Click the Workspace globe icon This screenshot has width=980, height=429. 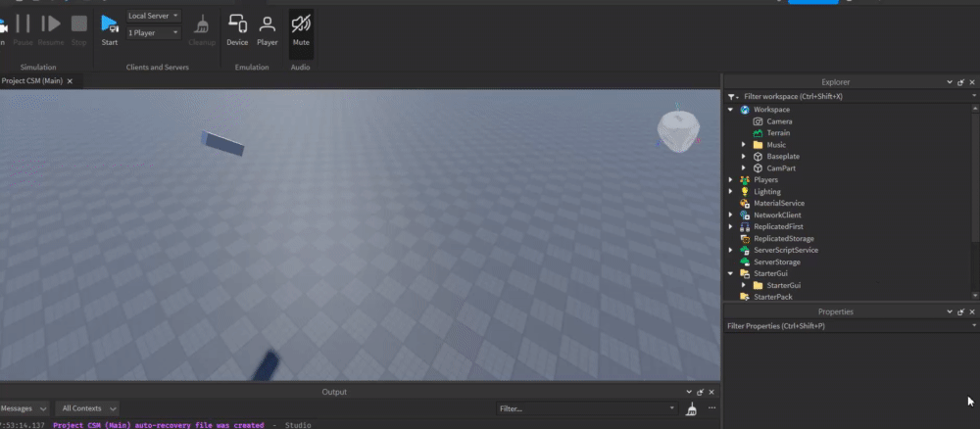point(745,110)
